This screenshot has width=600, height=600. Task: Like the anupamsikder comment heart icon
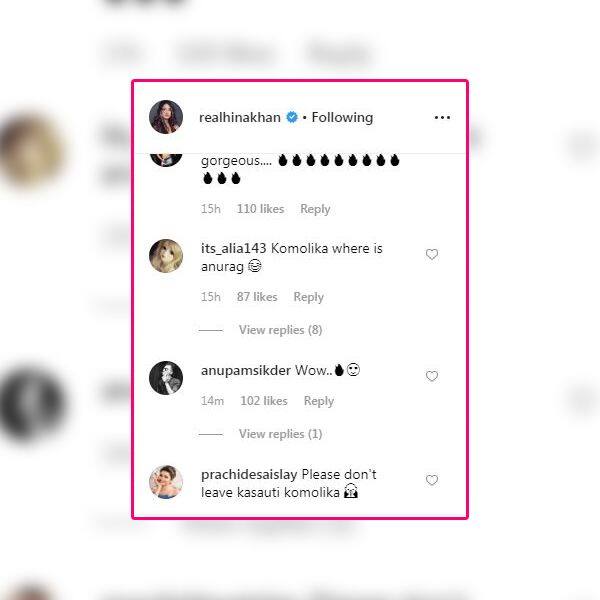(432, 376)
